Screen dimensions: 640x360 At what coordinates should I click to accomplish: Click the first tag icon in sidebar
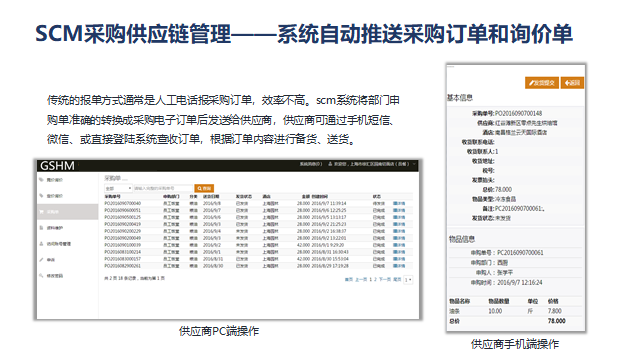click(x=41, y=180)
